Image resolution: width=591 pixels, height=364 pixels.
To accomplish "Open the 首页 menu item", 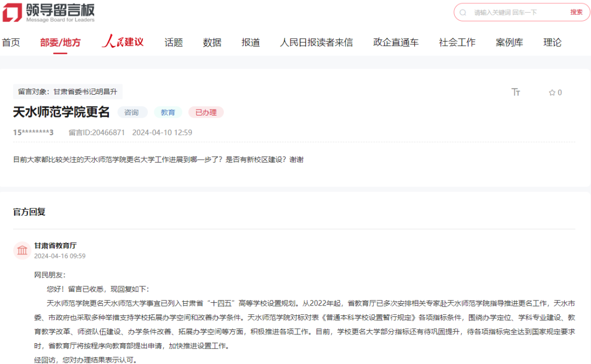I will tap(11, 42).
